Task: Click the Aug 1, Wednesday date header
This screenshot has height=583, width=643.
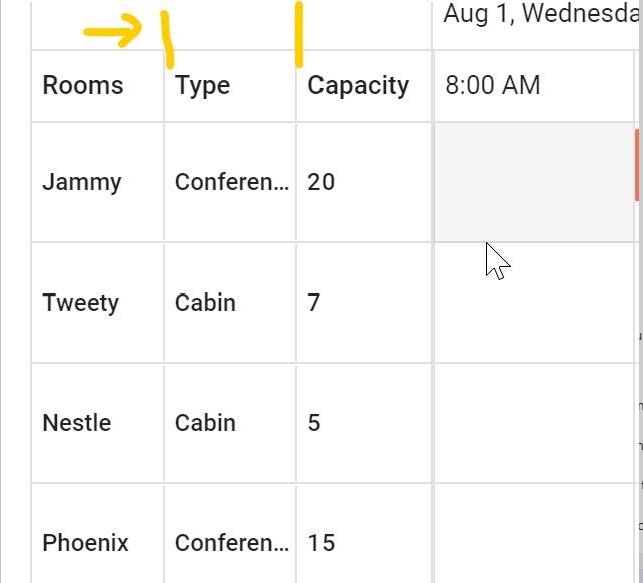Action: (540, 14)
